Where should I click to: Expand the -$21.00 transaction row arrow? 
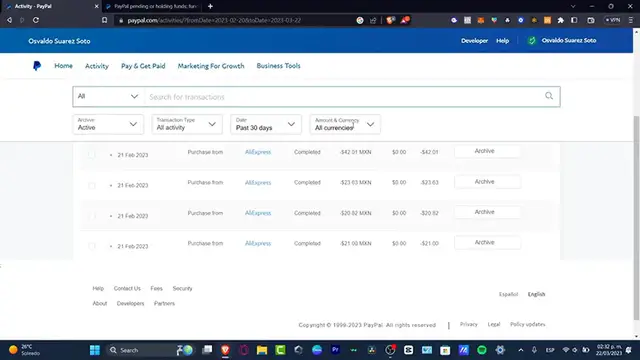111,246
